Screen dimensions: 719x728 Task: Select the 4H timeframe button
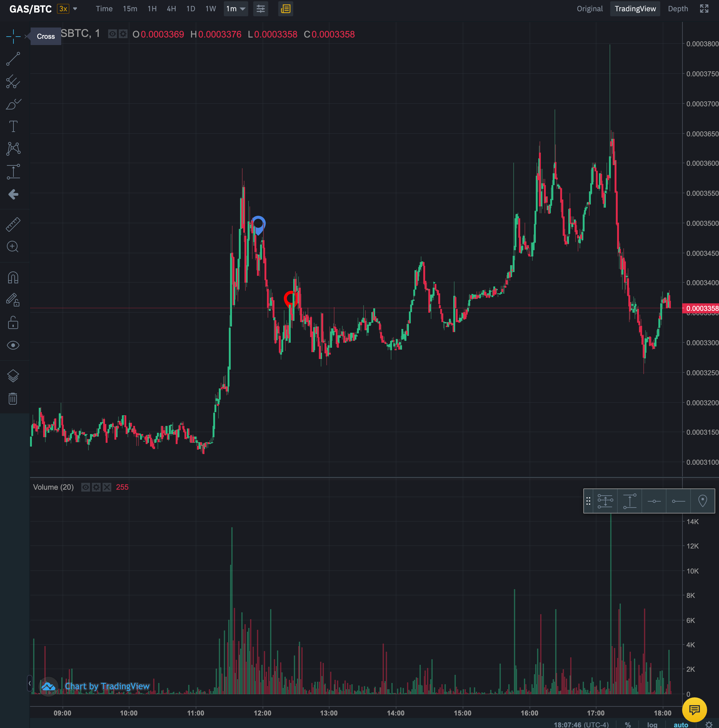[x=171, y=9]
